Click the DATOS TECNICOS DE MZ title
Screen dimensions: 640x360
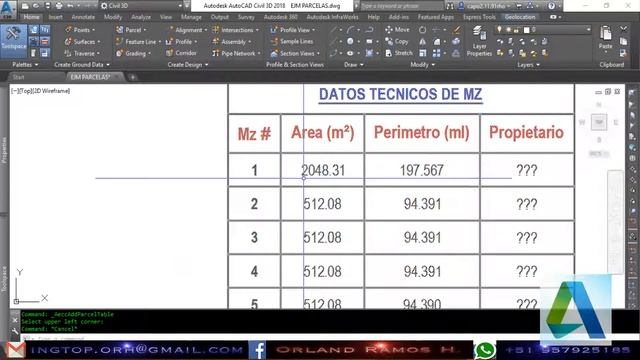click(400, 94)
